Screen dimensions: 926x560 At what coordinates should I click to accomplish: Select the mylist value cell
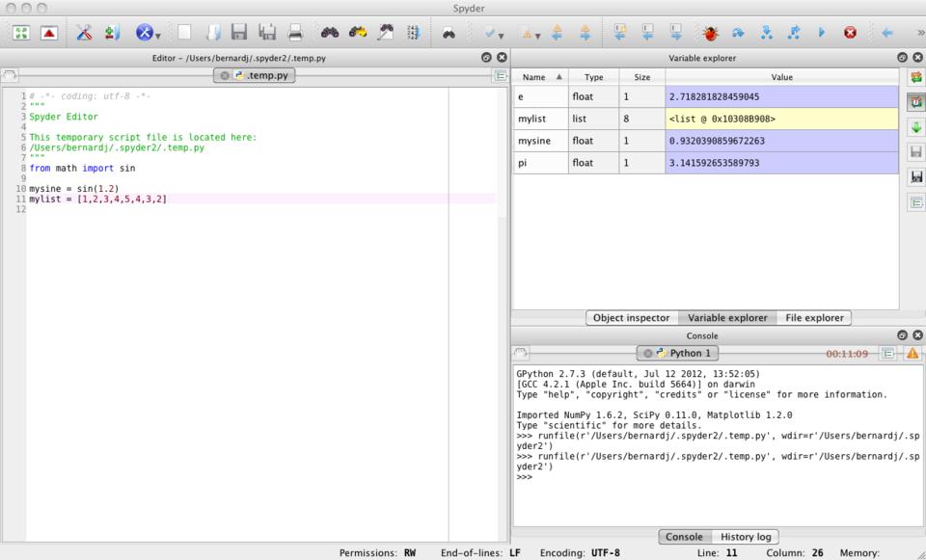click(781, 120)
